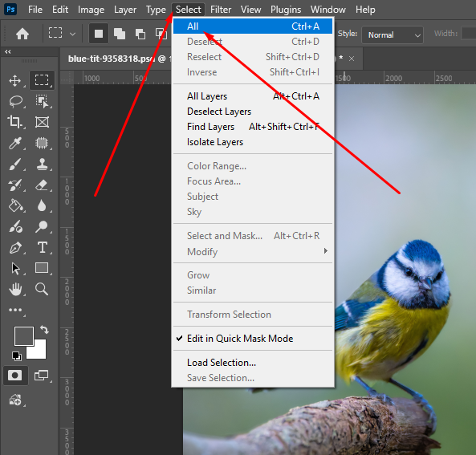This screenshot has width=476, height=455.
Task: Open the Help menu
Action: pos(365,10)
